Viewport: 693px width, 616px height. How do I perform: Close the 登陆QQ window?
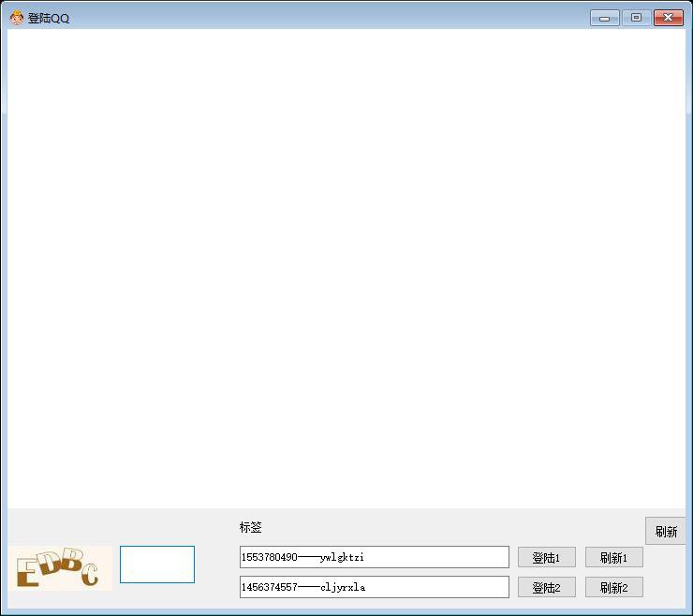pos(668,18)
